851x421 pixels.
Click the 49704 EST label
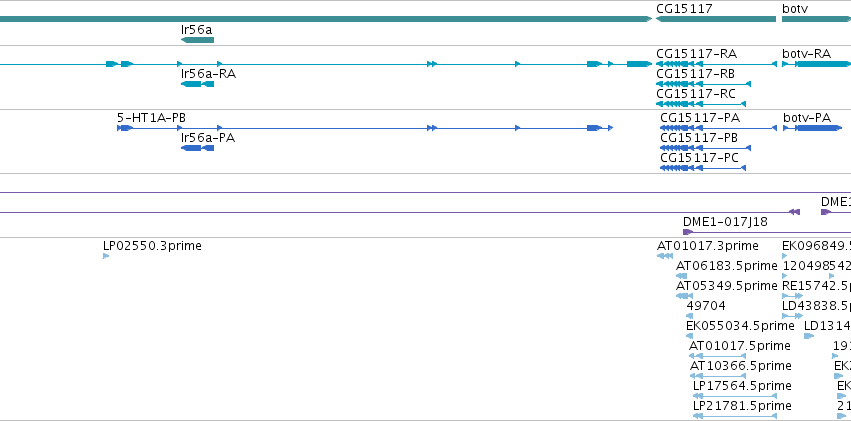(706, 305)
